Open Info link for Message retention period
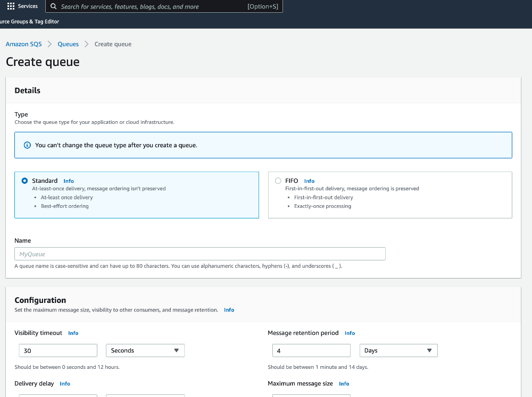This screenshot has height=397, width=532. (x=350, y=333)
